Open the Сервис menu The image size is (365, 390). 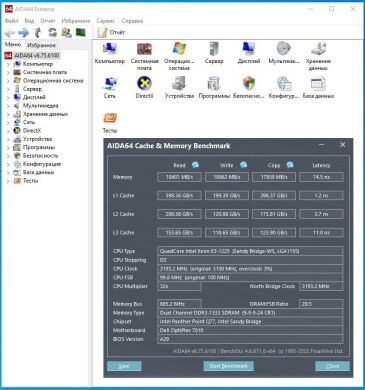(106, 21)
